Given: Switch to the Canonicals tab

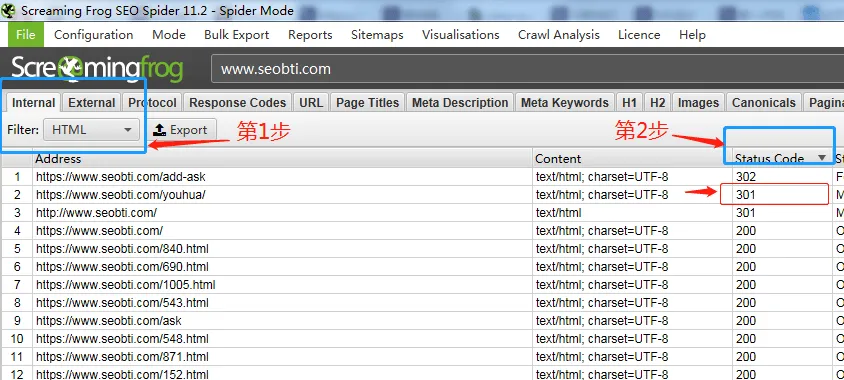Looking at the screenshot, I should tap(763, 102).
